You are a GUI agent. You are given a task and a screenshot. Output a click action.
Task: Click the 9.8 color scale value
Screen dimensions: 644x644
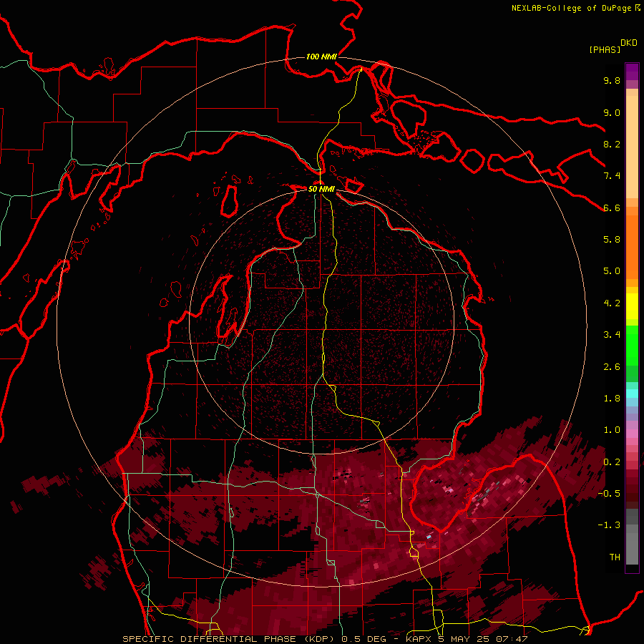click(x=612, y=80)
